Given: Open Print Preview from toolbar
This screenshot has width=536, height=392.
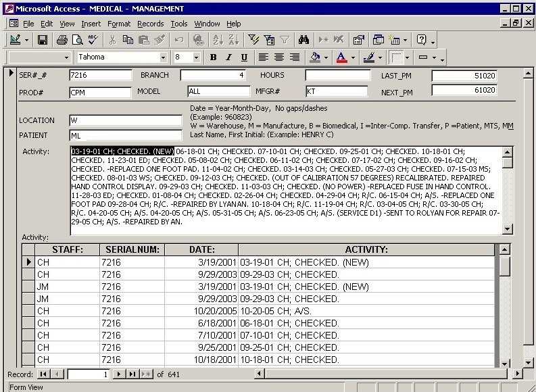Looking at the screenshot, I should click(x=78, y=40).
